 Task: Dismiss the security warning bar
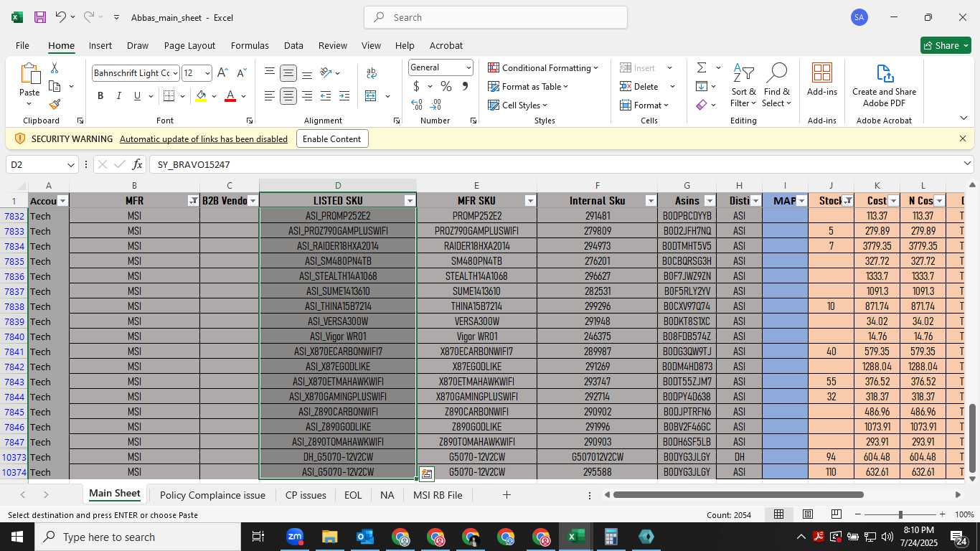click(963, 138)
